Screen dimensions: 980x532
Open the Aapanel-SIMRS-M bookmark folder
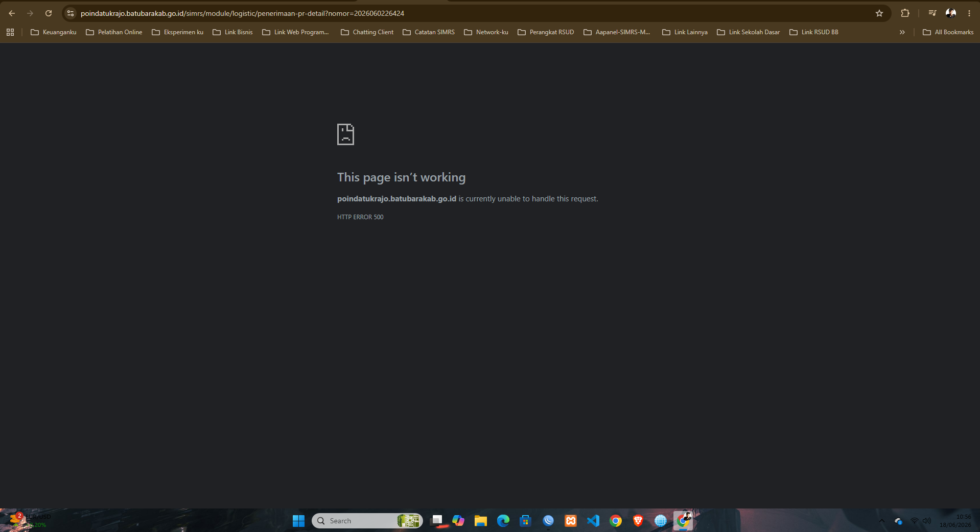617,32
